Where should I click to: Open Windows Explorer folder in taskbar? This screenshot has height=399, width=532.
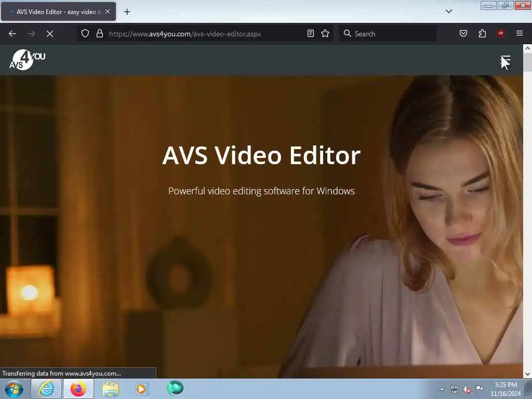[111, 389]
